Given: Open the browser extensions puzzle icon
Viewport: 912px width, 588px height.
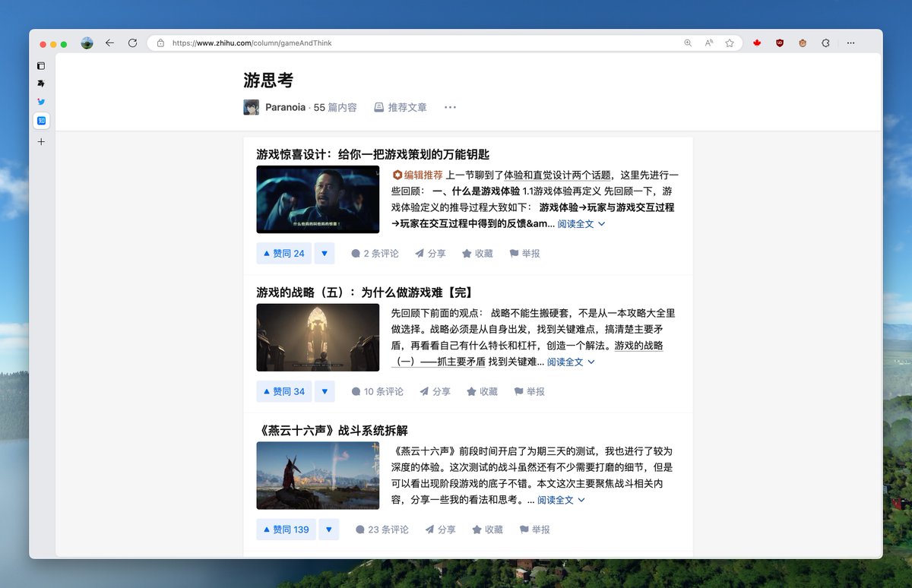Looking at the screenshot, I should [x=825, y=43].
